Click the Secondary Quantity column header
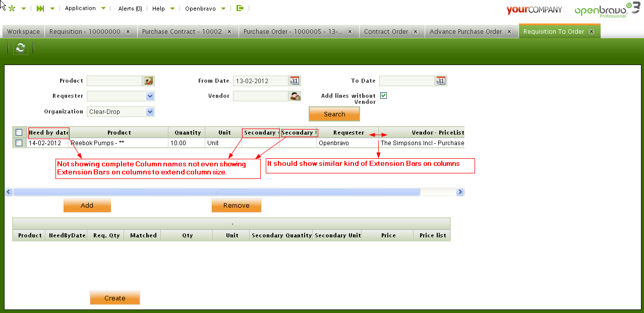 (x=281, y=235)
